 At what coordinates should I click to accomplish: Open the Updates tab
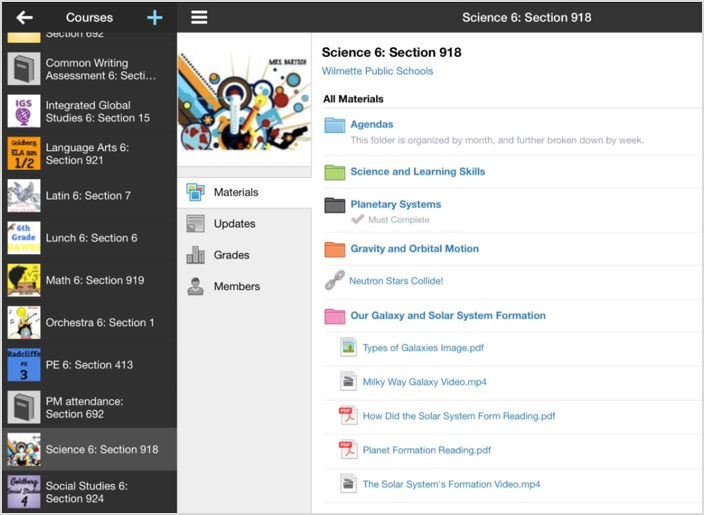pos(234,224)
